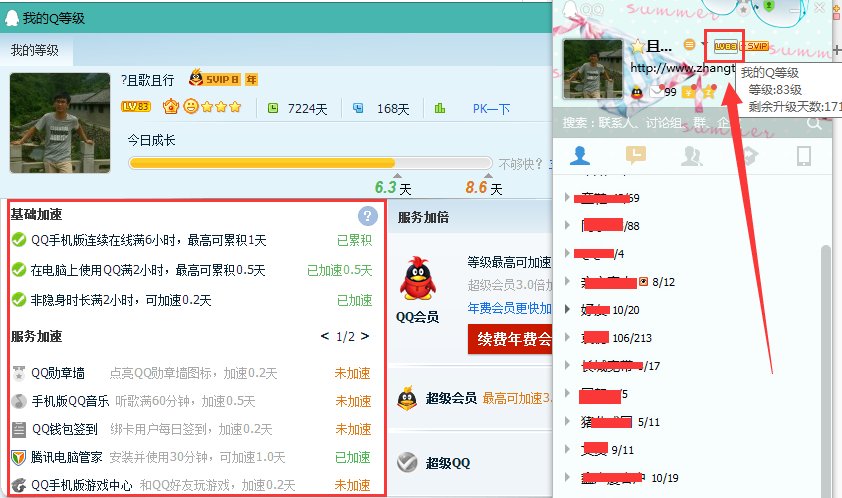Screen dimensions: 842x498
Task: Open the yellow QQ wallet icon
Action: [688, 92]
